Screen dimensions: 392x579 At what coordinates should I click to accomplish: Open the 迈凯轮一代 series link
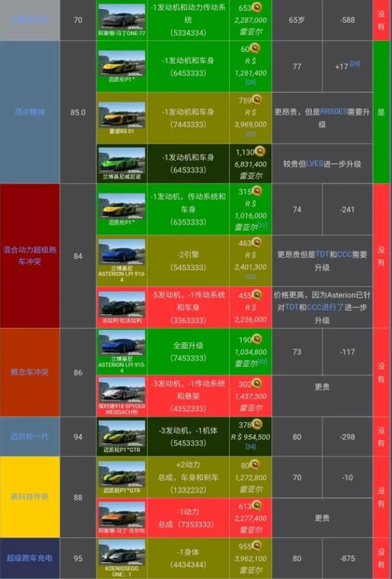[29, 437]
